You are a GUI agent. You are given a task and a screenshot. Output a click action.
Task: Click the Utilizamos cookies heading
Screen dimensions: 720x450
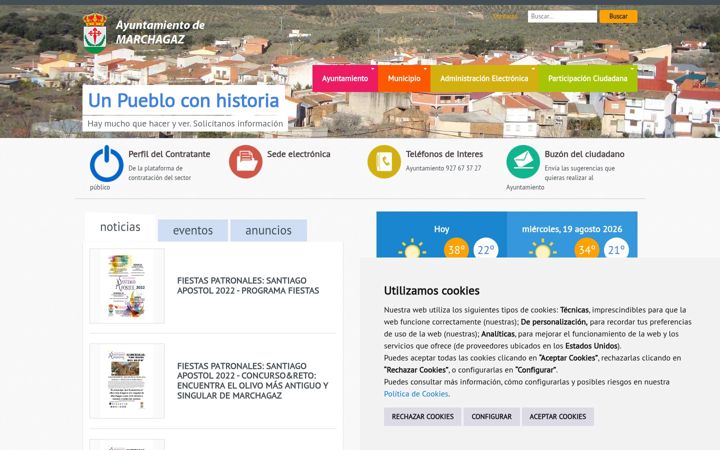432,291
